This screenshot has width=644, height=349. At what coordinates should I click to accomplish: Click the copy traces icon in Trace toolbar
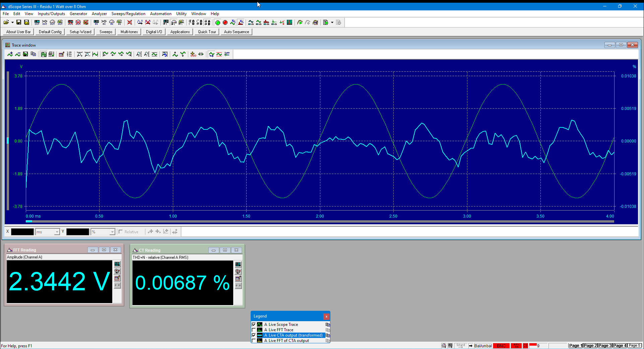33,54
